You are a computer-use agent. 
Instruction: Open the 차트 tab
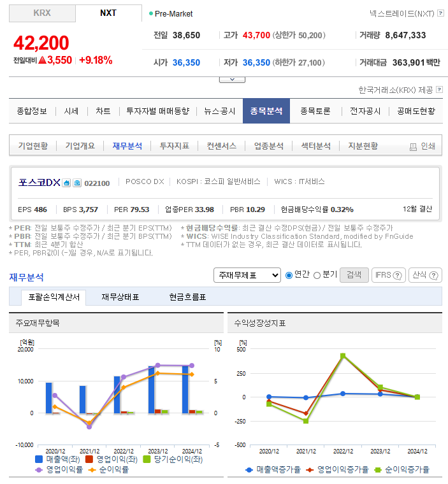coord(103,111)
